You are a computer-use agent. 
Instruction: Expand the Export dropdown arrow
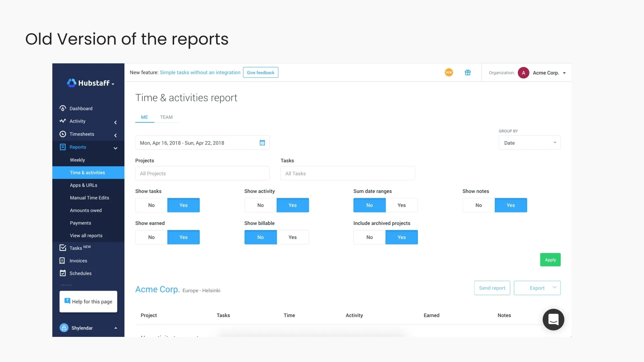(554, 288)
